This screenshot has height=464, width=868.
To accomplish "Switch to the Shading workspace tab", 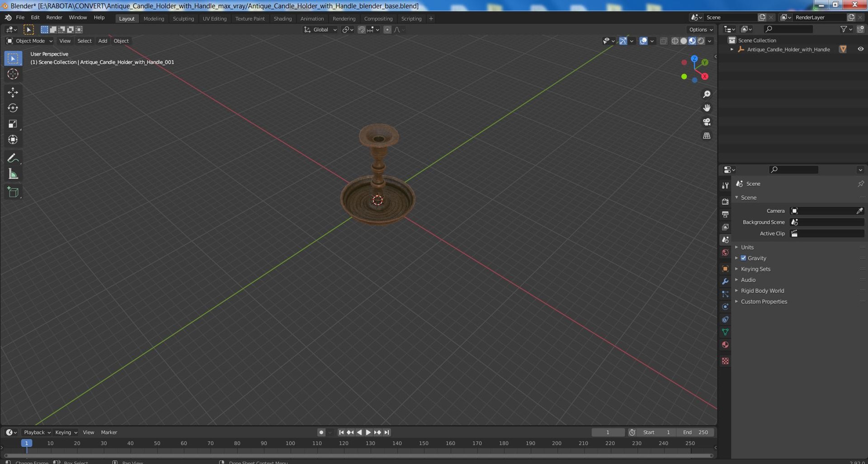I will (x=283, y=19).
